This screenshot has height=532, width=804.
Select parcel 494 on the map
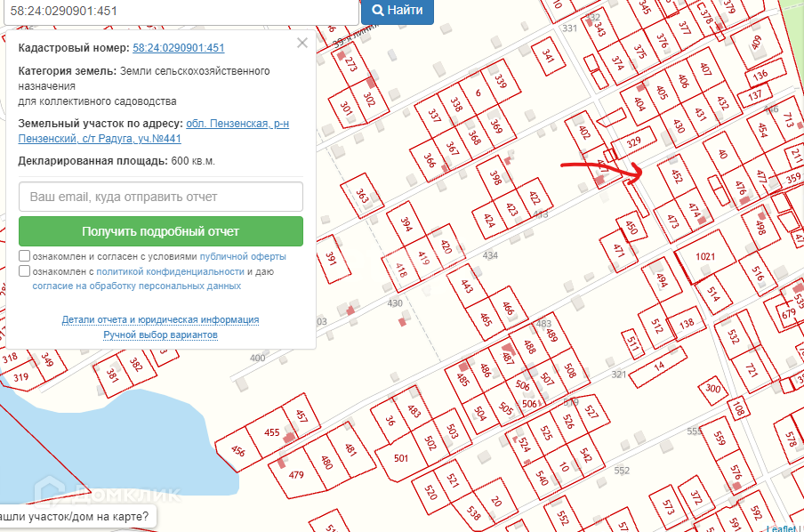(x=662, y=280)
